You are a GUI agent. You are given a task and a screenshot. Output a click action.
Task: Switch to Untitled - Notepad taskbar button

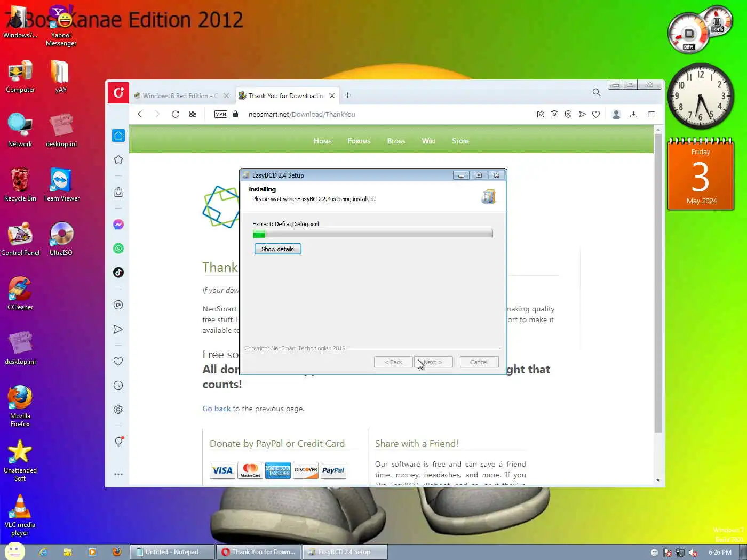[172, 552]
